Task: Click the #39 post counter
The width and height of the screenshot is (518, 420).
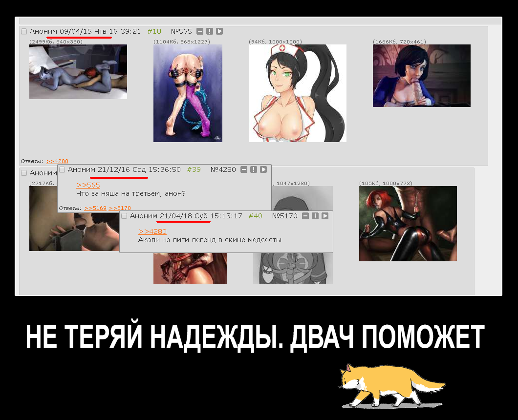Action: click(x=194, y=170)
